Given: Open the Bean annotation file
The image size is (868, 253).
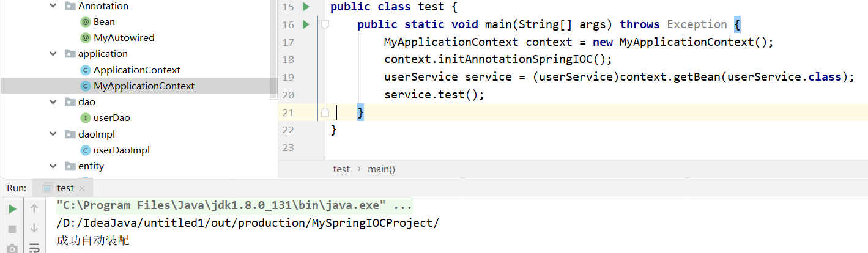Looking at the screenshot, I should coord(104,22).
